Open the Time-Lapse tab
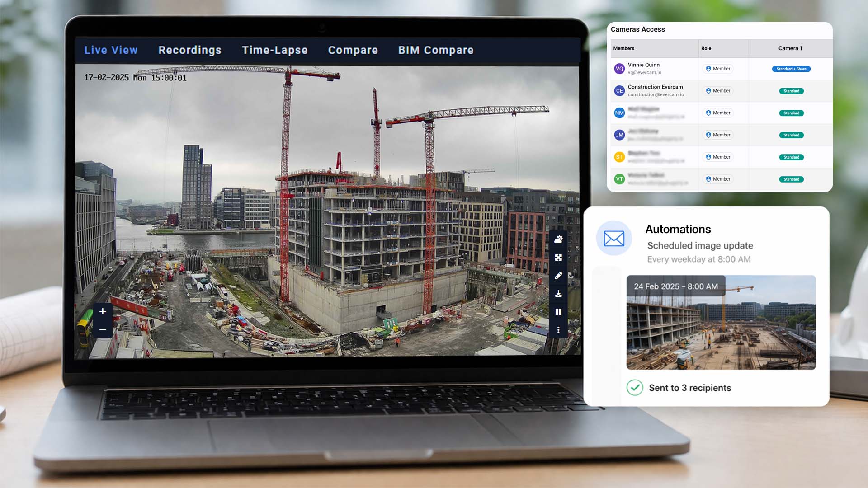 click(274, 50)
